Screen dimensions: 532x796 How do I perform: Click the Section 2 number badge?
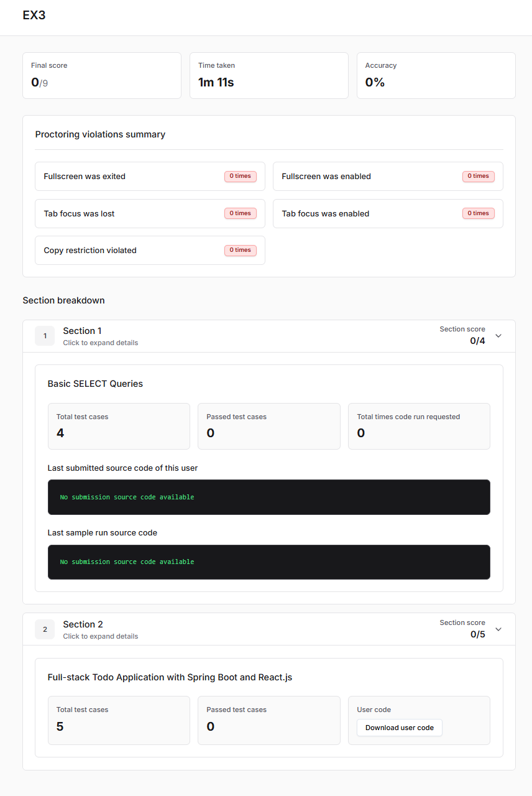point(45,629)
